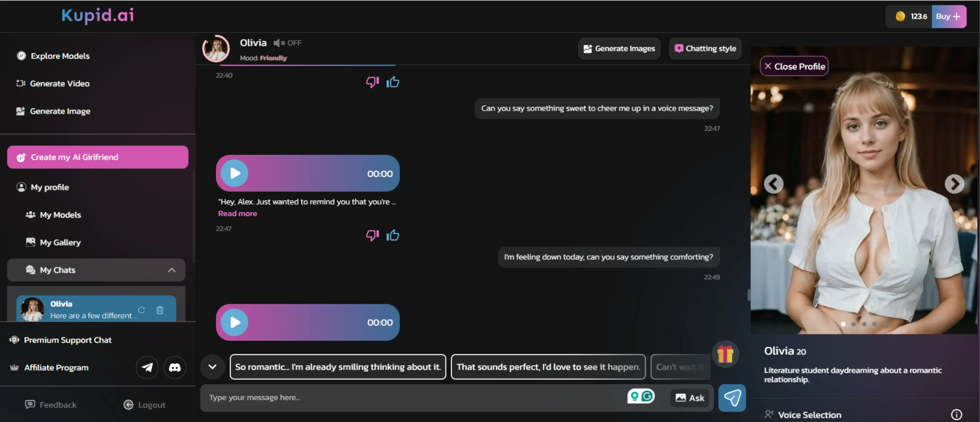Open the Discord community icon
The width and height of the screenshot is (980, 422).
[x=175, y=367]
